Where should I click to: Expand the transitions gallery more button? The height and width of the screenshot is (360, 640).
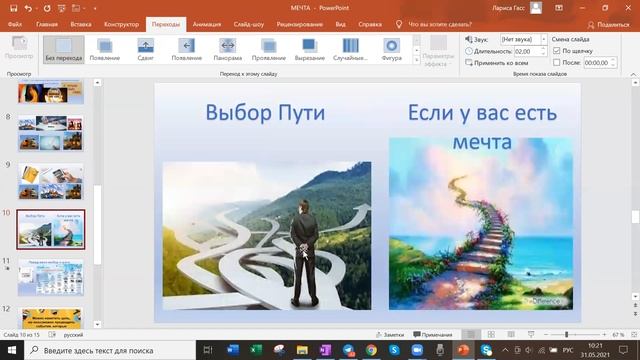pos(416,60)
